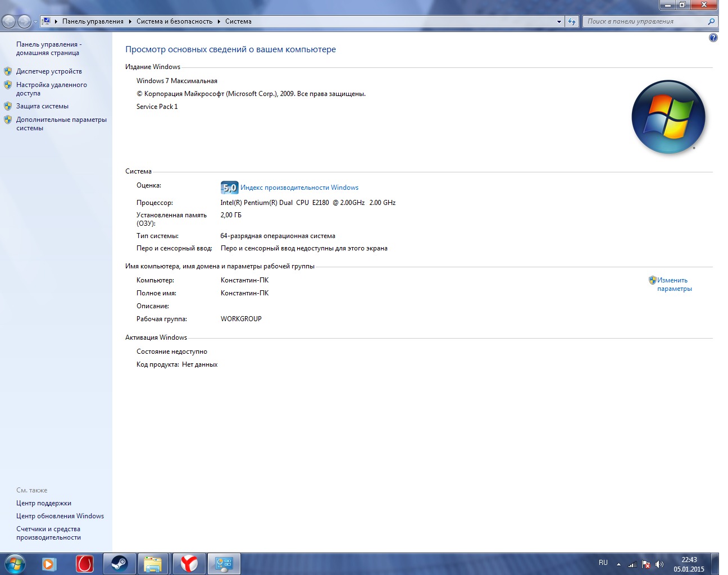Open the help question mark icon
Screen dimensions: 728x575
[x=713, y=38]
